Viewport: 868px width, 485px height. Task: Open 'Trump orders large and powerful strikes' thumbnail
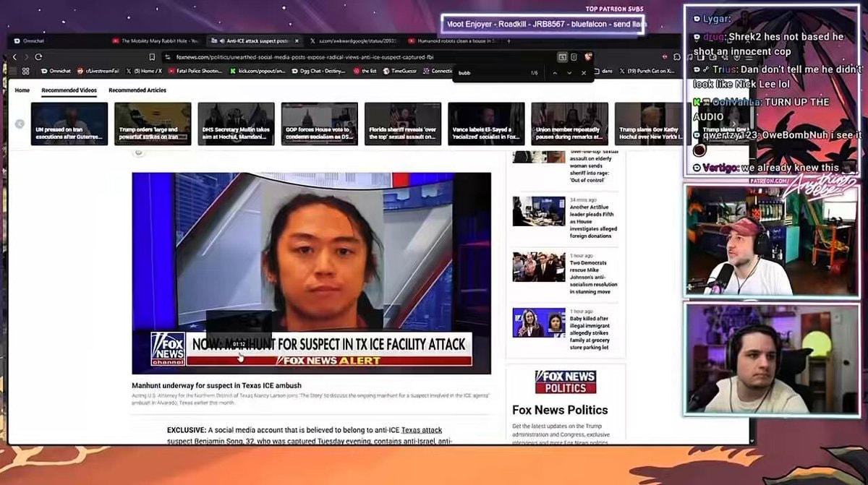(153, 124)
